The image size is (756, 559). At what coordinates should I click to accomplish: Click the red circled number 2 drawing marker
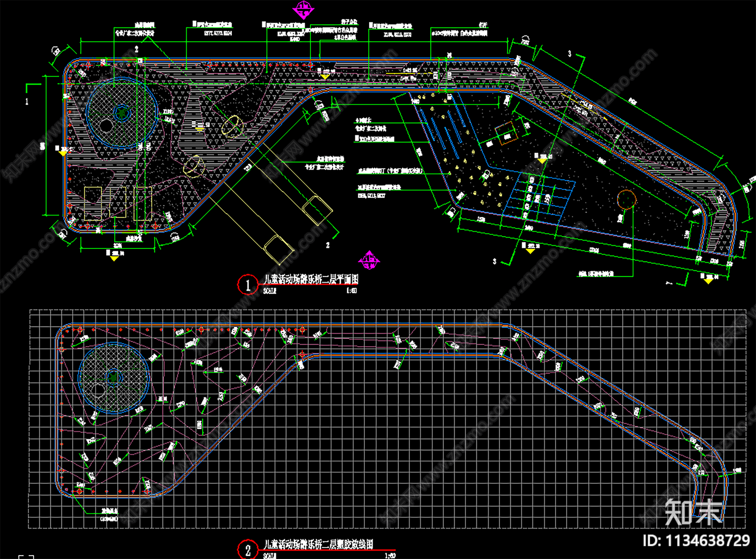[248, 550]
